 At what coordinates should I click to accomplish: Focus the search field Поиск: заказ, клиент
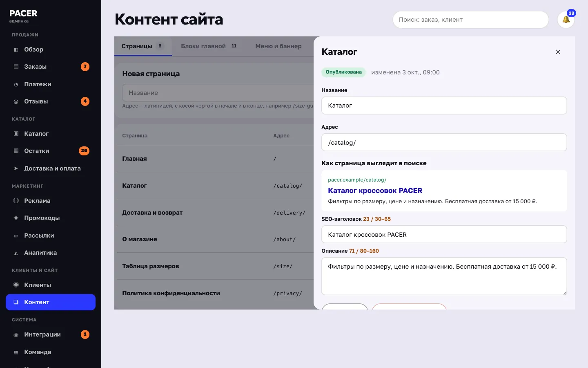471,20
